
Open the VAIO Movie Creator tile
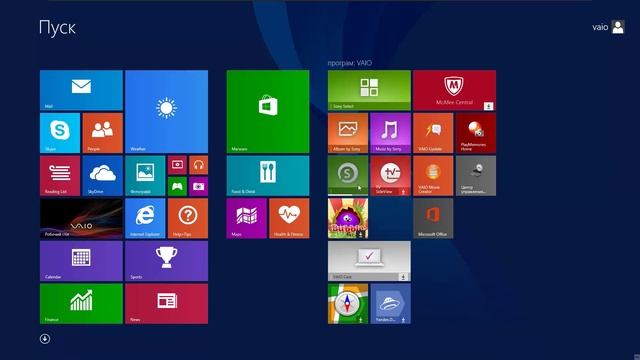click(x=433, y=176)
